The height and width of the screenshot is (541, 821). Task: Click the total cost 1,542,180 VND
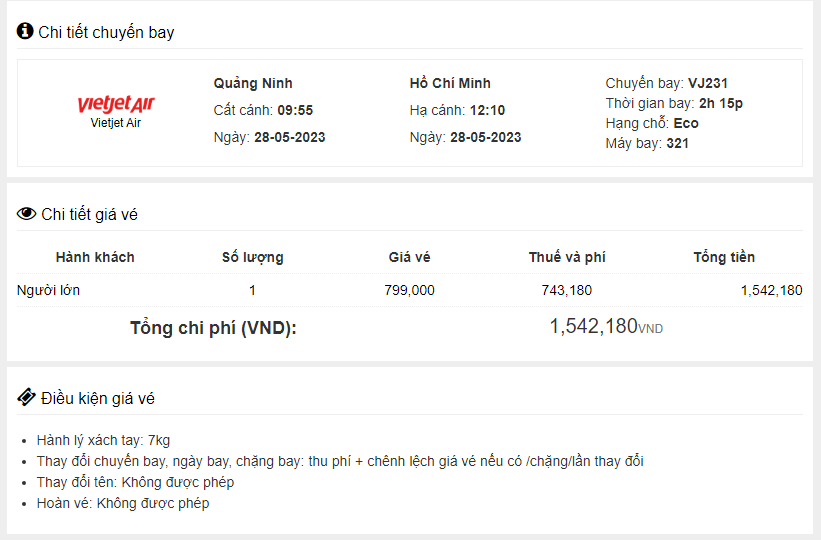tap(605, 326)
